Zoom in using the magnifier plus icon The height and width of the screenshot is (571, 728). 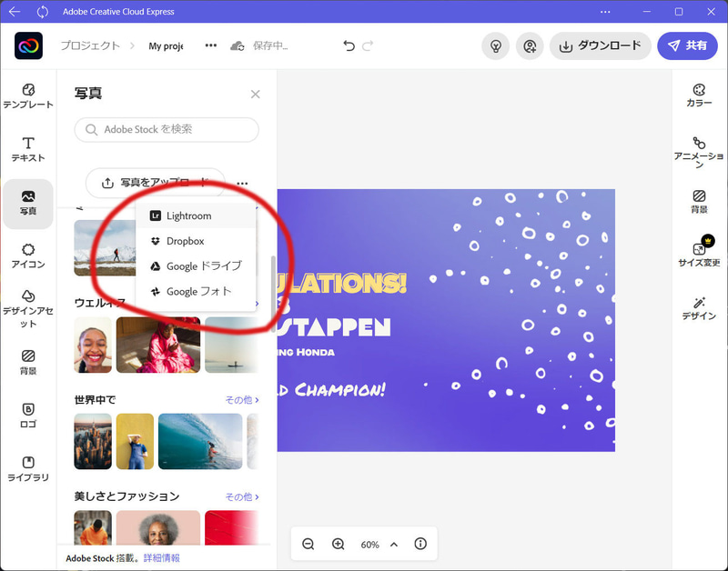point(338,544)
